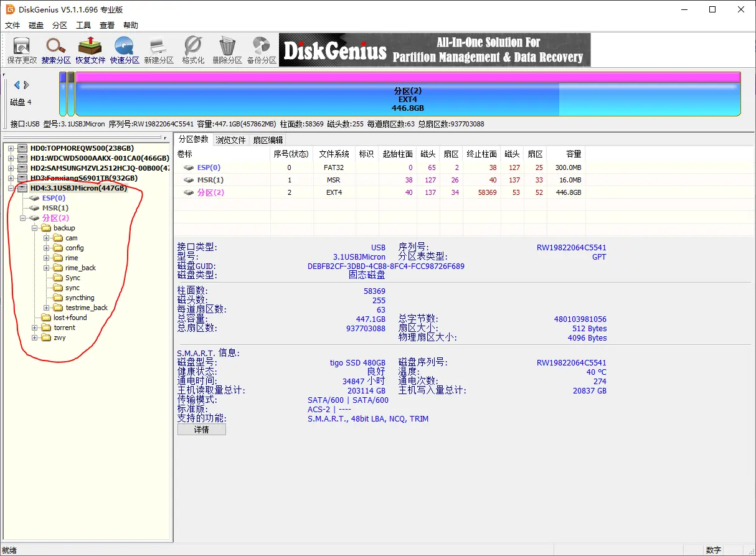This screenshot has height=556, width=756.
Task: Click the 详情 (Details) S.M.A.R.T. button
Action: pos(201,430)
